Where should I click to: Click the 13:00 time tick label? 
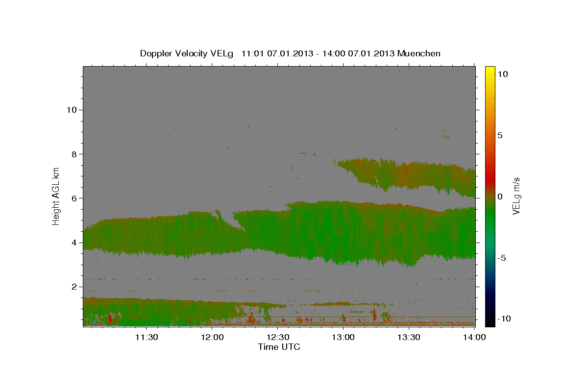(x=343, y=337)
